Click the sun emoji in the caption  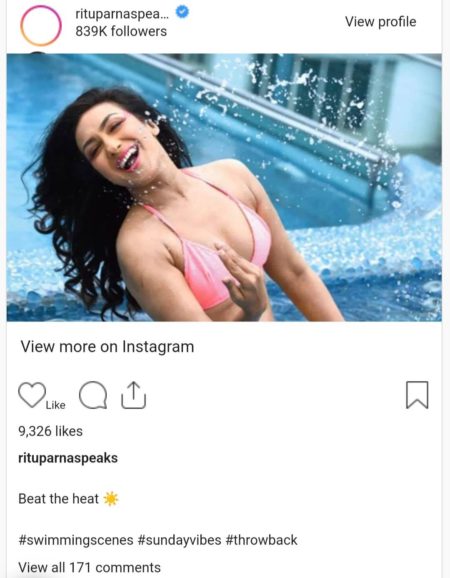pos(111,499)
